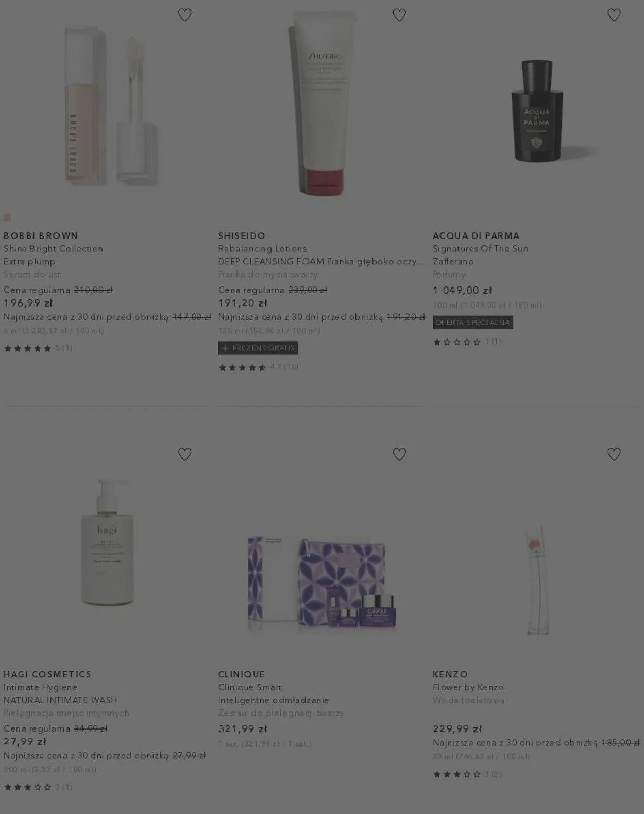The height and width of the screenshot is (814, 644).
Task: Save Acqua di Parma Zafferano to favorites
Action: (614, 15)
